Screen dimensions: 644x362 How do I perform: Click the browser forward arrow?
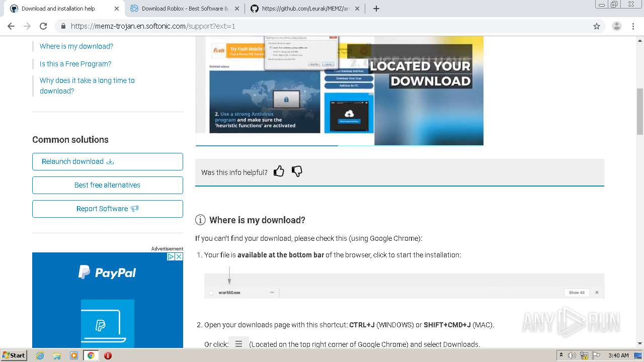coord(27,26)
